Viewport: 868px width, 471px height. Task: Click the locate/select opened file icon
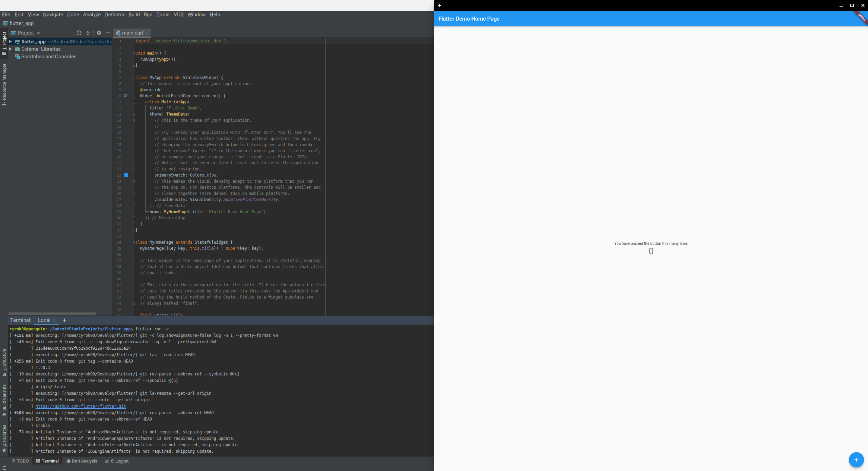click(x=79, y=33)
